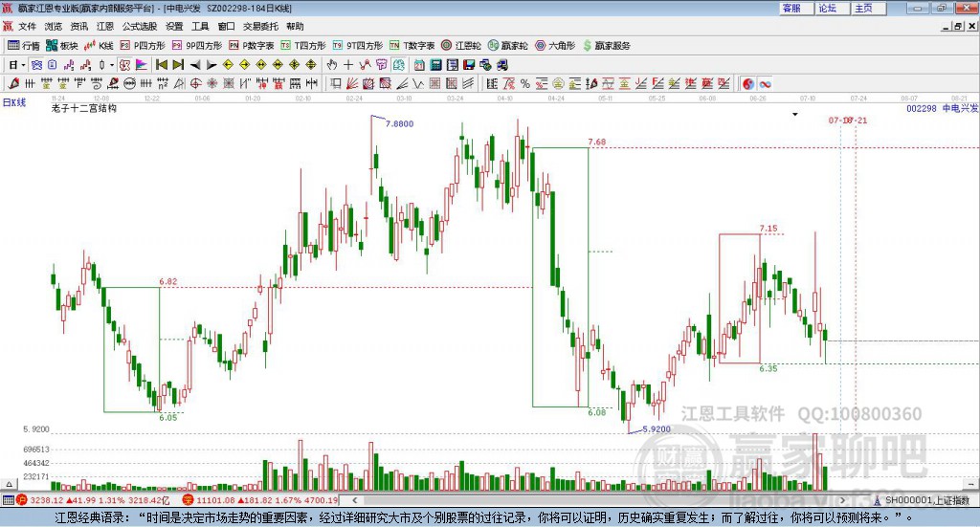
Task: Open the P数字表 number table
Action: (x=252, y=46)
